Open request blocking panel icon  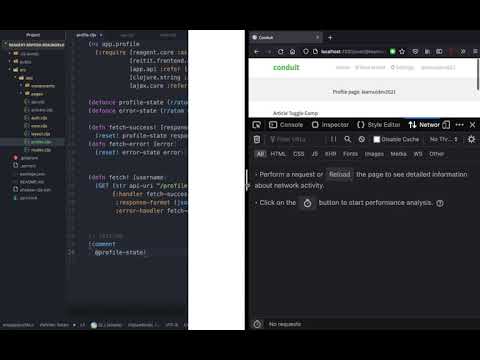tap(362, 139)
